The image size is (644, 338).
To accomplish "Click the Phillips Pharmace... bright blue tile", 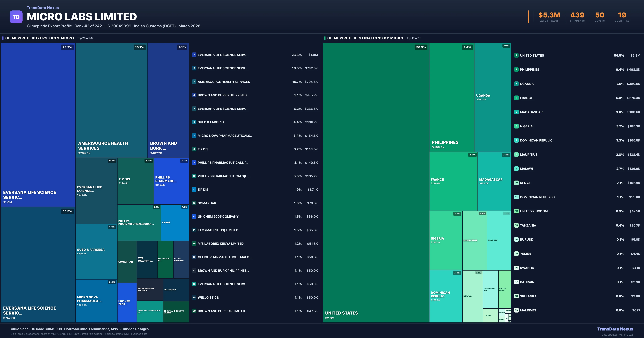I will point(171,181).
